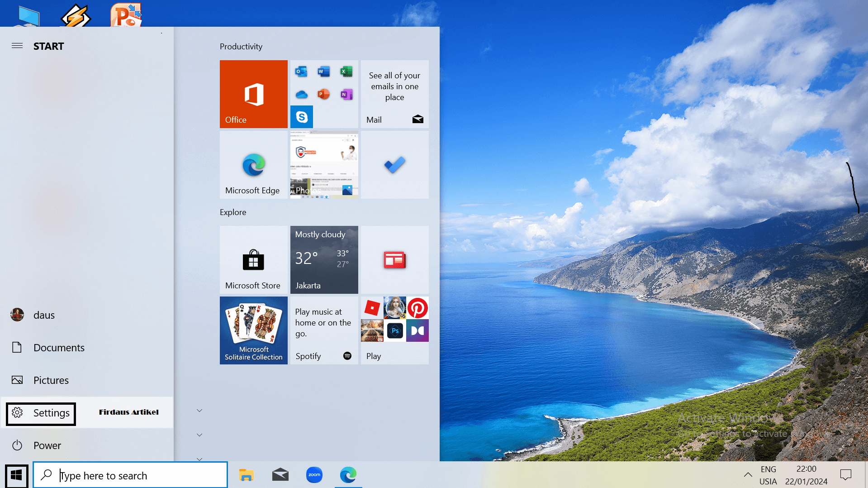Launch Outlook from the Productivity tiles
The height and width of the screenshot is (488, 868).
click(x=301, y=72)
